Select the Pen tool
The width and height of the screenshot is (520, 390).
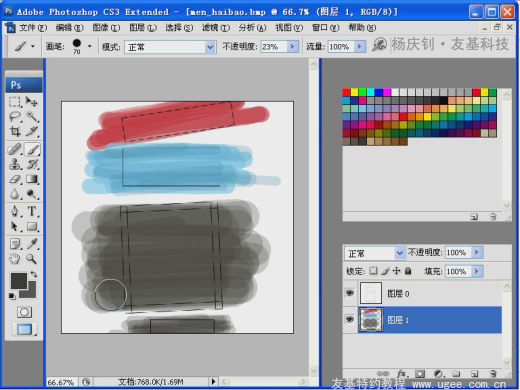tap(15, 211)
